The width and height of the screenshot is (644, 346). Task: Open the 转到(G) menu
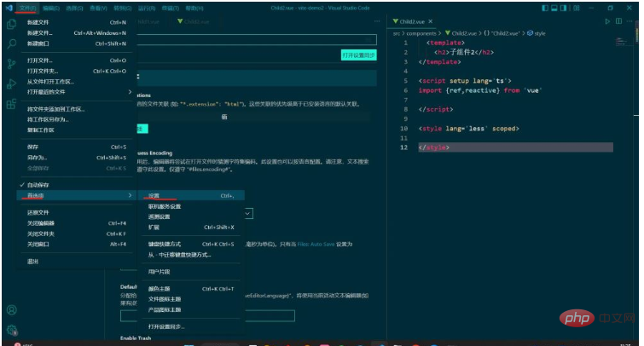pyautogui.click(x=122, y=9)
